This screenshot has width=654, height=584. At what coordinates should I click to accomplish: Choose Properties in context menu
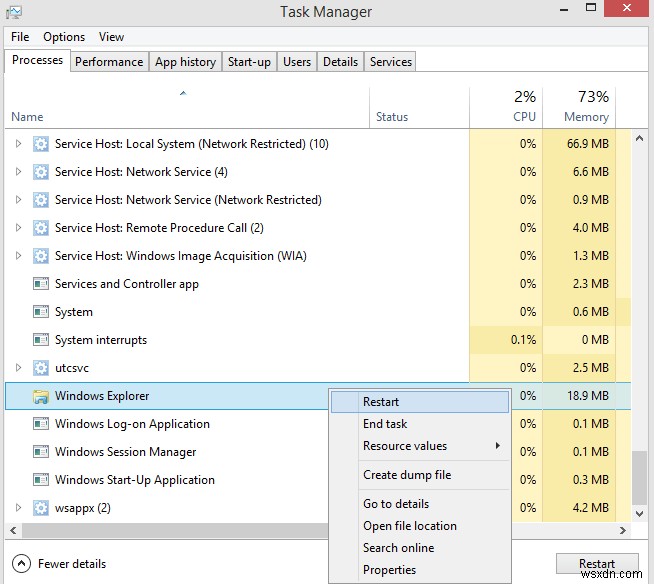[x=420, y=570]
